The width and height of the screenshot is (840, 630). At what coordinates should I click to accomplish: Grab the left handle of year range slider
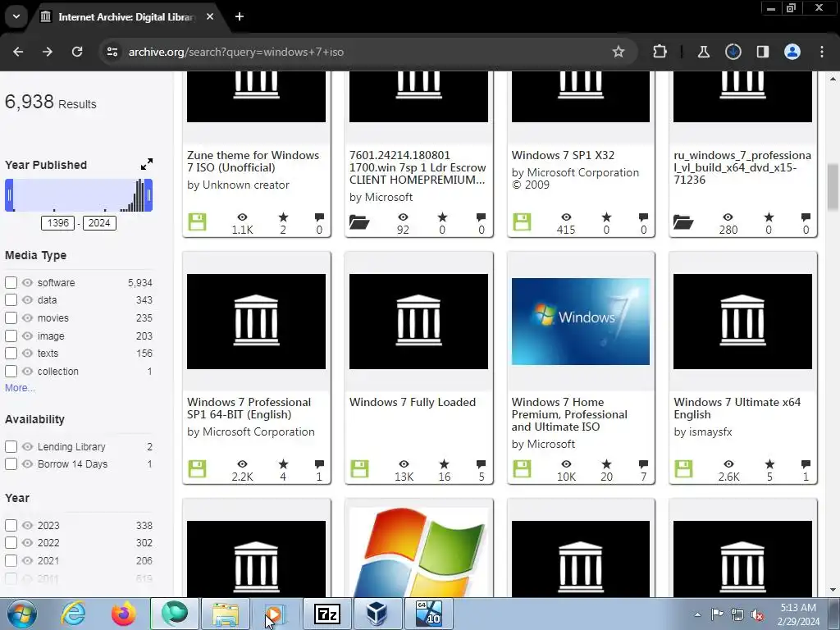9,195
